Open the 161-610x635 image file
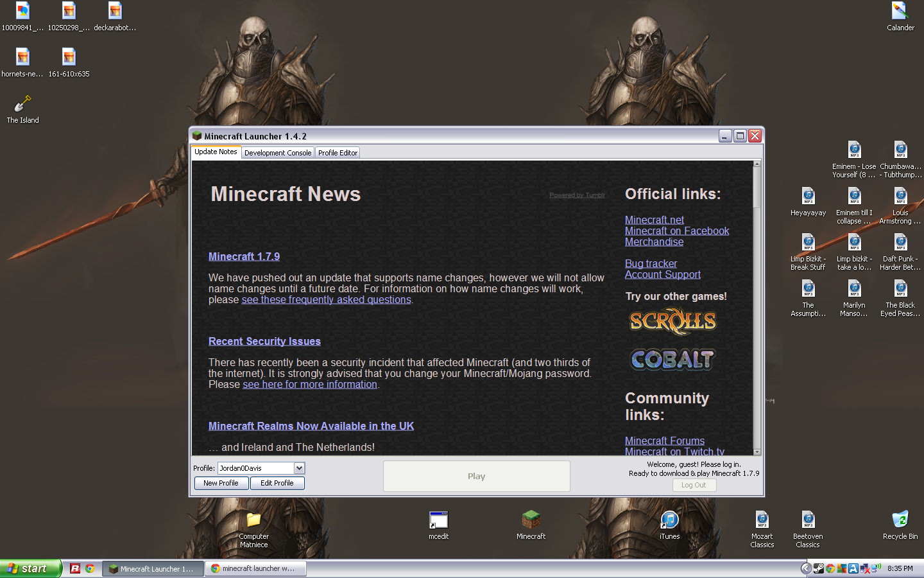 (69, 63)
